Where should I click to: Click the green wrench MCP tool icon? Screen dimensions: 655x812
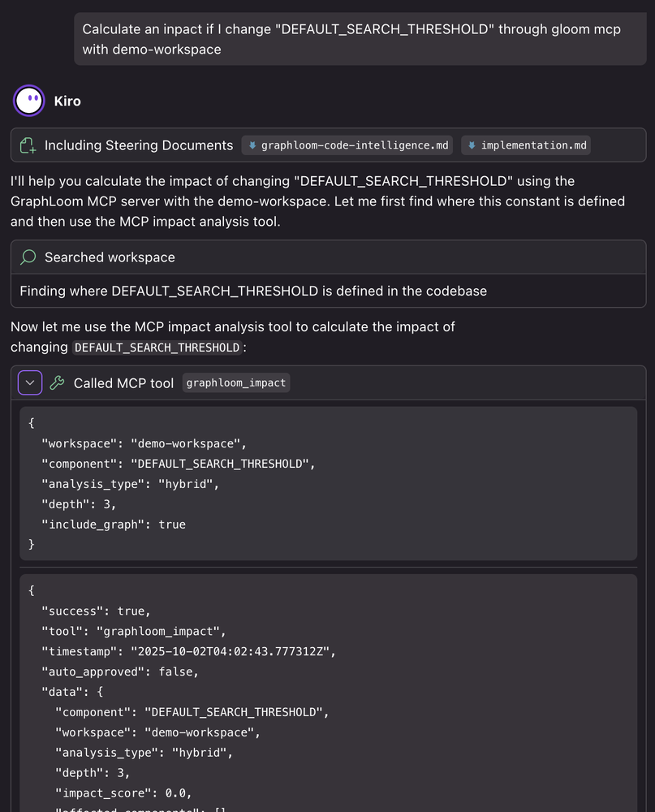pyautogui.click(x=56, y=382)
